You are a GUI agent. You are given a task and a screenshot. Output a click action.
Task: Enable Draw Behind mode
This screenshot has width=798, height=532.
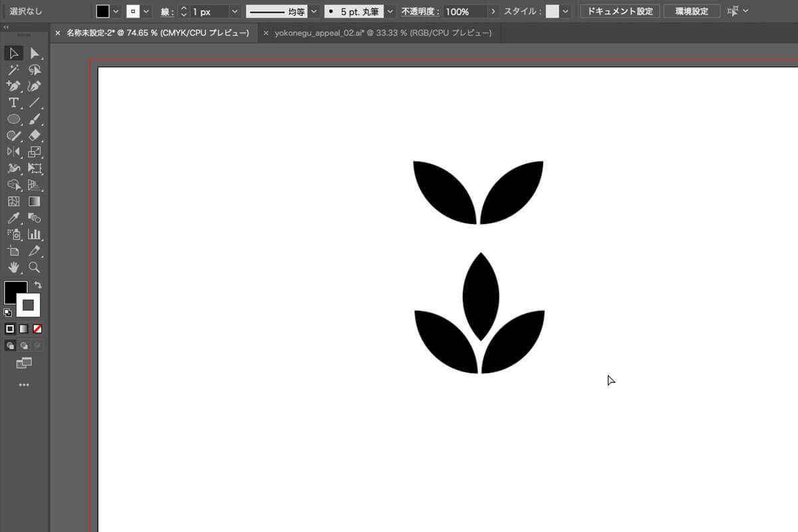click(24, 345)
